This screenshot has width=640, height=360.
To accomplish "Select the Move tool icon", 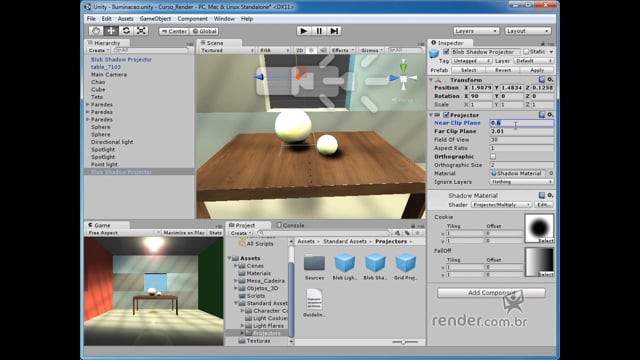I will tap(111, 31).
